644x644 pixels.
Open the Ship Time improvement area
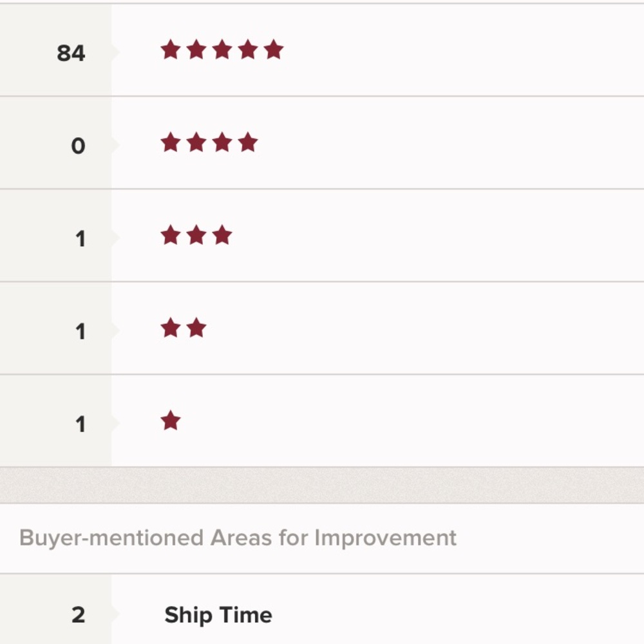pos(218,614)
